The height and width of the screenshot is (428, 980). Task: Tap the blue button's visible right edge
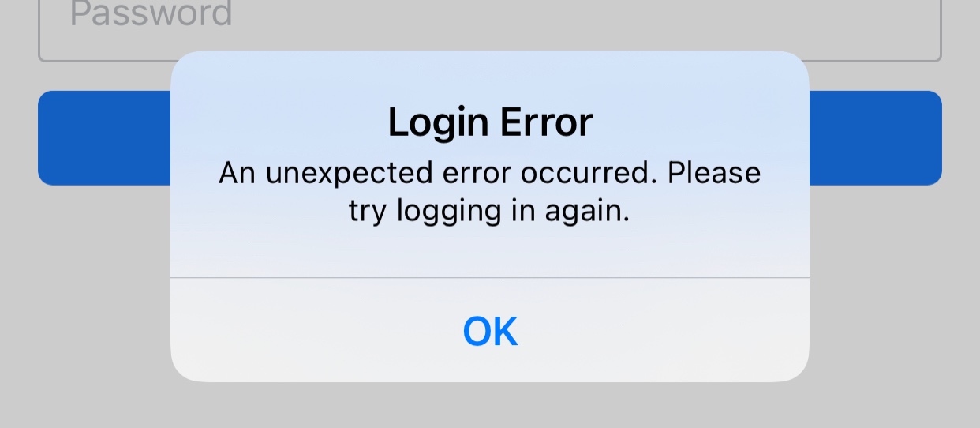876,138
